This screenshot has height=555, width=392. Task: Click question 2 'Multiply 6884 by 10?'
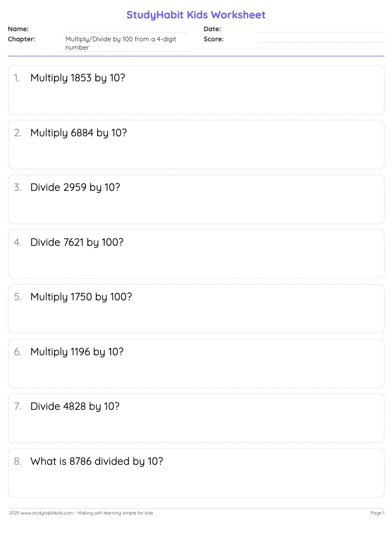coord(79,133)
